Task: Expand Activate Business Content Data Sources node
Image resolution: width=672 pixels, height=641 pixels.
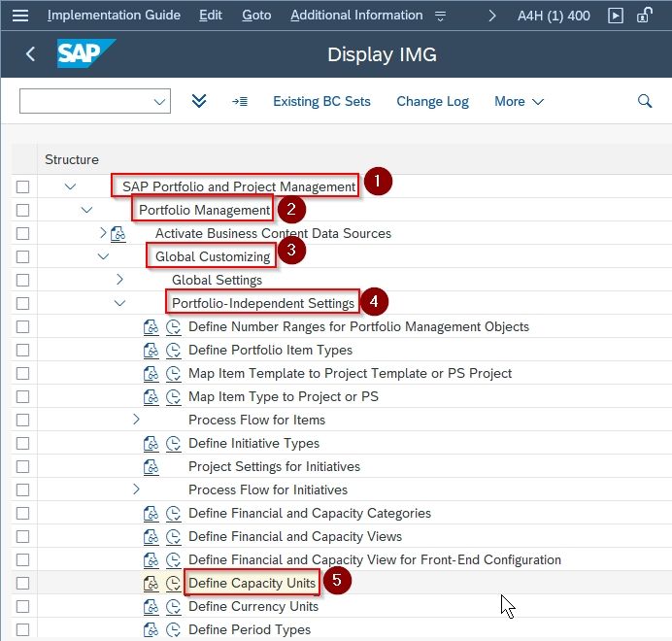Action: 103,233
